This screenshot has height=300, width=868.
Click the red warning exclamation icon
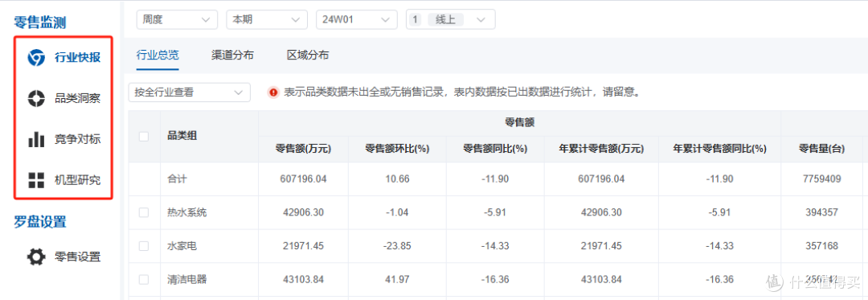273,92
